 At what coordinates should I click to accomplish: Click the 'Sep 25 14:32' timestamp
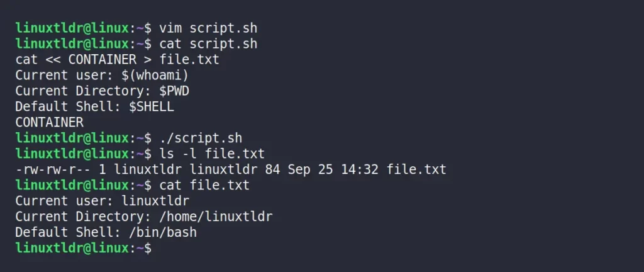coord(333,169)
